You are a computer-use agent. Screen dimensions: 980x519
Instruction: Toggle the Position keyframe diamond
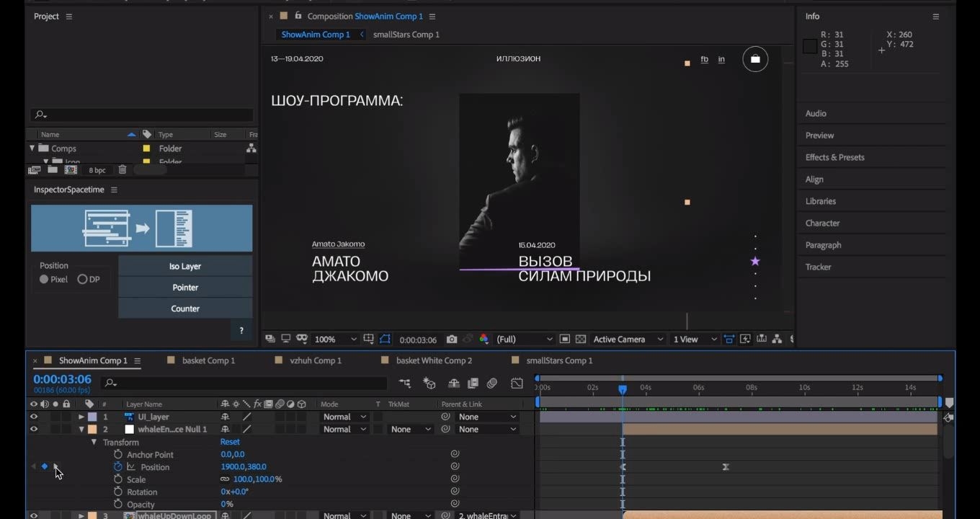(x=44, y=467)
